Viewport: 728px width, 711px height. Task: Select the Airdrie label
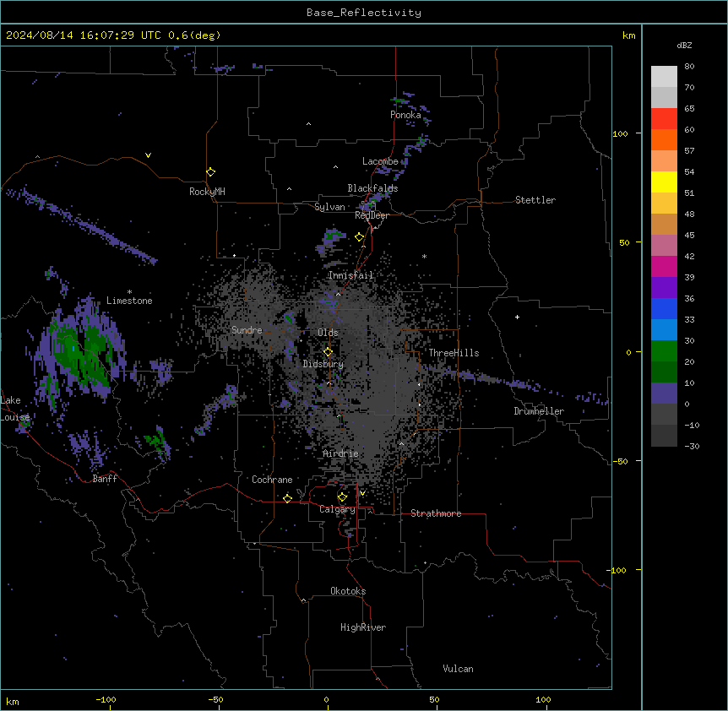341,453
